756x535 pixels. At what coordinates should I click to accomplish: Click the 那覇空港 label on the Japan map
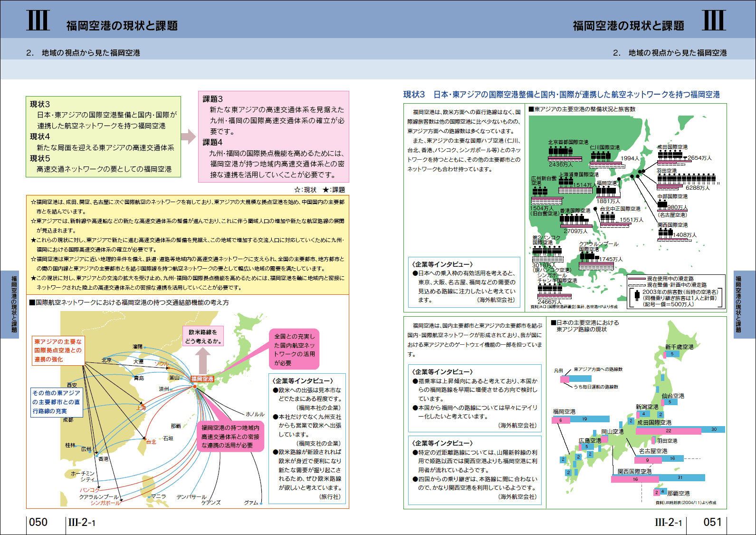point(679,493)
